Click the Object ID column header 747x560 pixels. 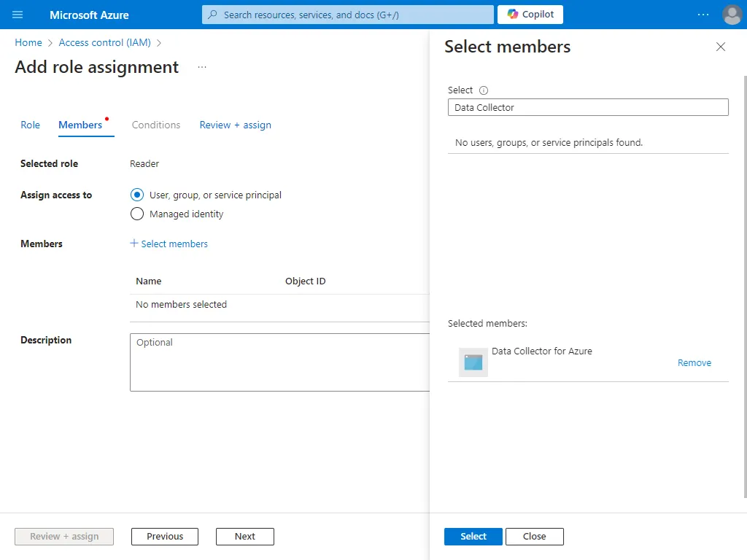(306, 281)
